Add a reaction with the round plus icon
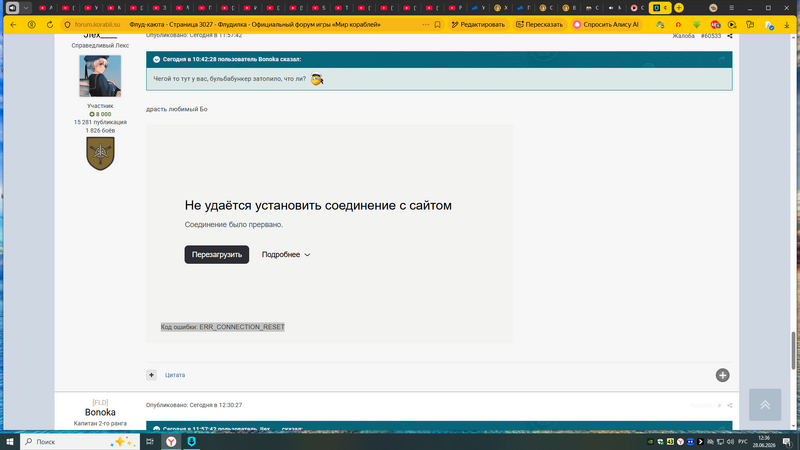The height and width of the screenshot is (450, 800). click(x=722, y=376)
